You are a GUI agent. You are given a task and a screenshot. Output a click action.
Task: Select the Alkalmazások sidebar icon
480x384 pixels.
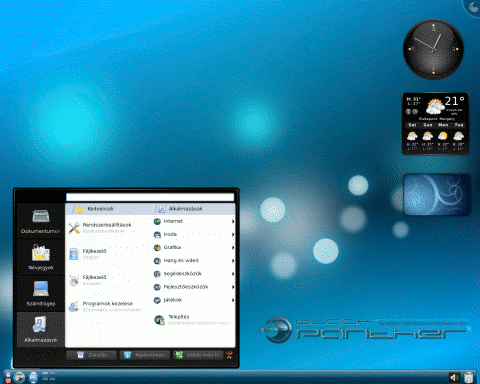[41, 329]
